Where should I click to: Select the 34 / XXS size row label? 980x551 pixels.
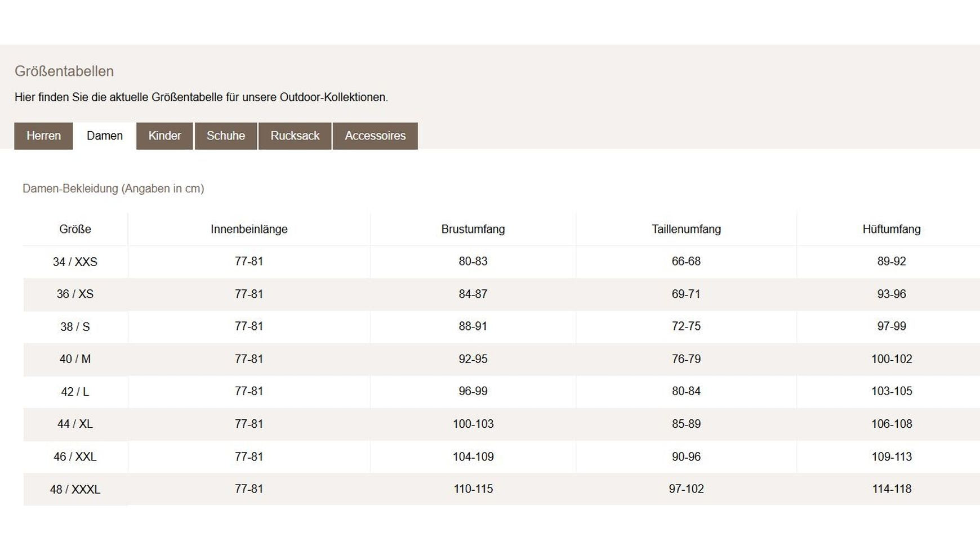coord(75,262)
